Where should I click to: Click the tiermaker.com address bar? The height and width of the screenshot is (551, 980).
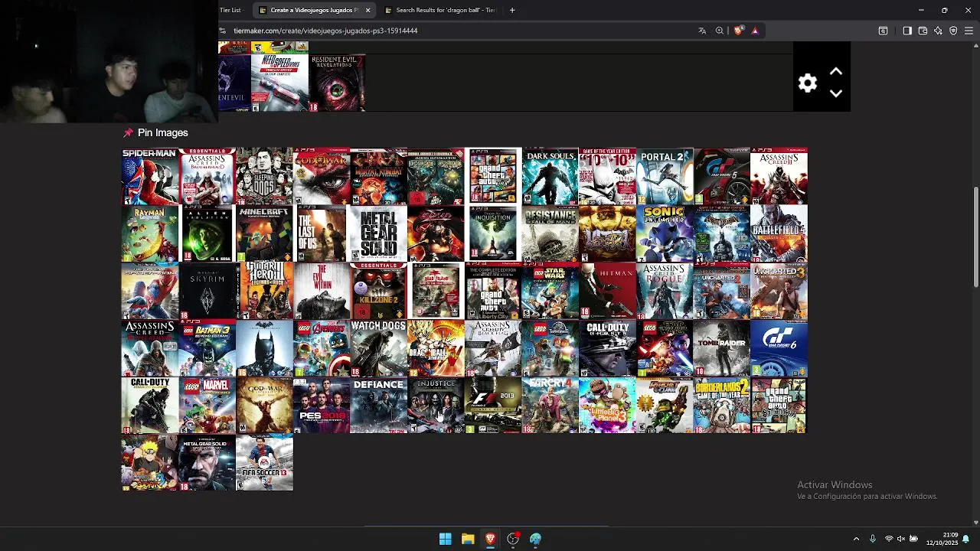tap(459, 31)
